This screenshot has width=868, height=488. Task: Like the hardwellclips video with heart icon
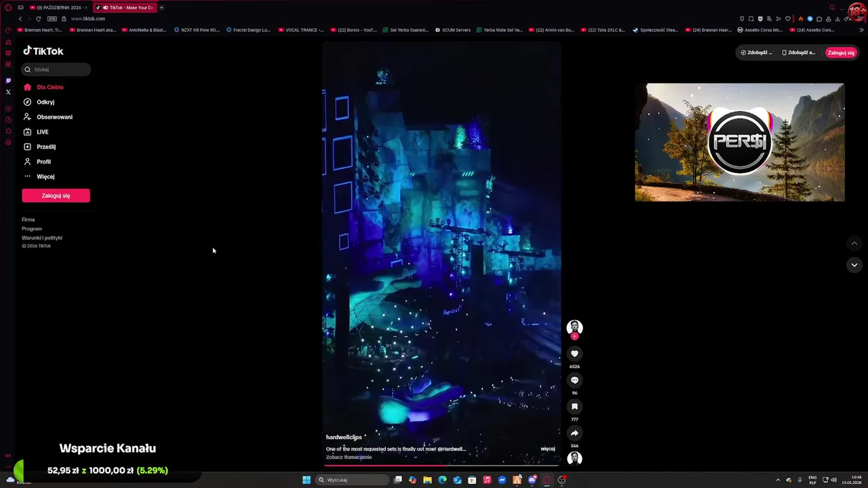574,354
